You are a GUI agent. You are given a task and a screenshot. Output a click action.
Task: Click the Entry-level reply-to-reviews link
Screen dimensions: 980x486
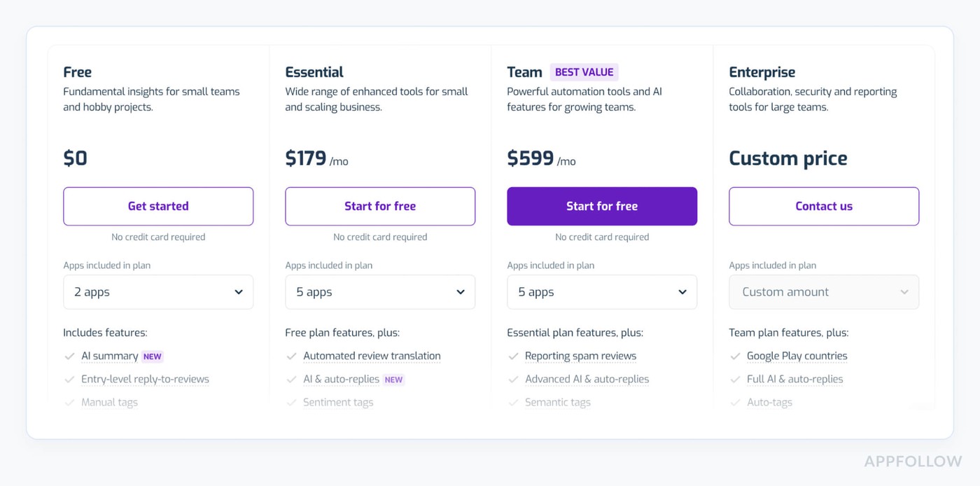[145, 379]
